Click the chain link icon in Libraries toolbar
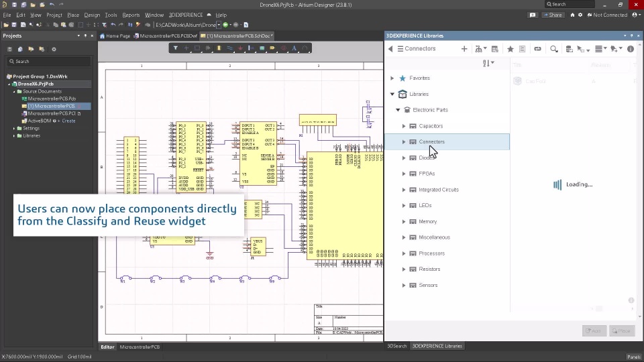The image size is (644, 362). pos(537,49)
